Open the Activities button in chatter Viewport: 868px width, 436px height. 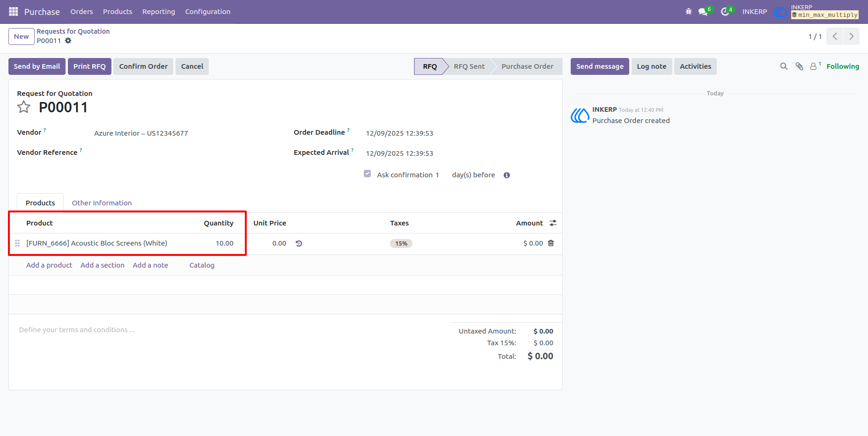(x=695, y=66)
